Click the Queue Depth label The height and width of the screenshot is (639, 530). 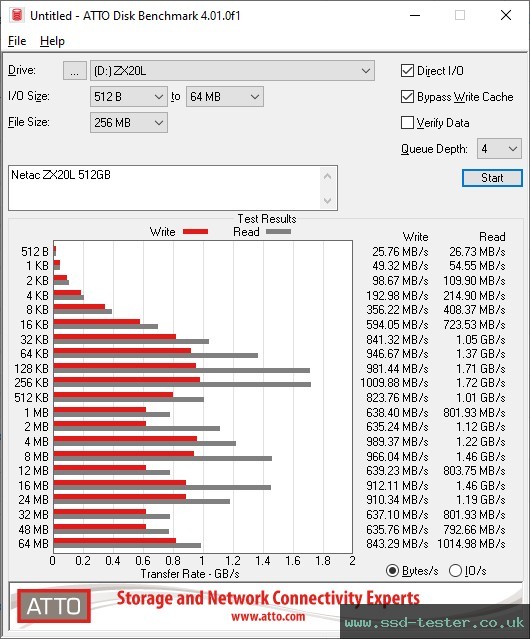pyautogui.click(x=434, y=149)
